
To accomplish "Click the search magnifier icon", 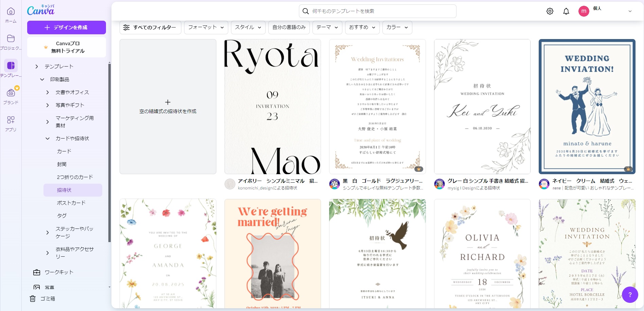I will (x=306, y=11).
